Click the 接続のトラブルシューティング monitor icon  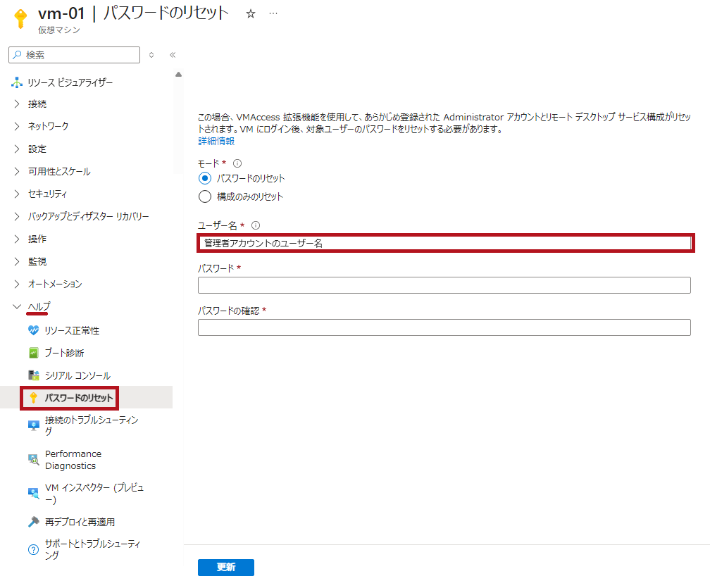[x=34, y=425]
